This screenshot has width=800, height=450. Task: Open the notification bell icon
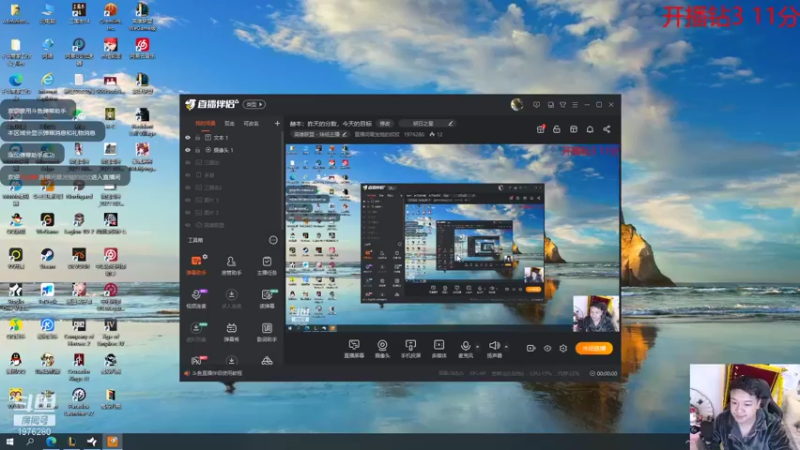(x=590, y=129)
